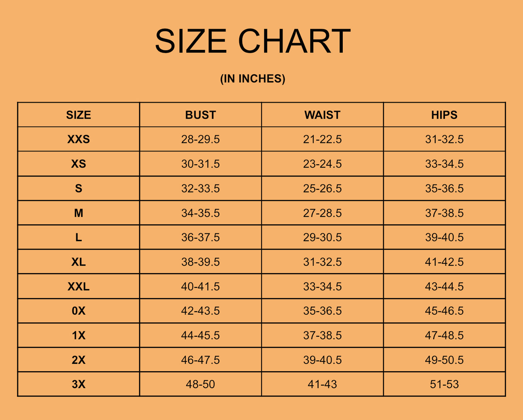Viewport: 523px width, 420px height.
Task: Select the SIZE column header
Action: 79,115
